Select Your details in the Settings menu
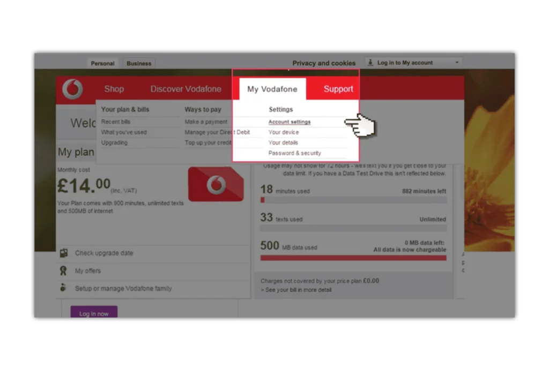Image resolution: width=549 pixels, height=392 pixels. 283,142
